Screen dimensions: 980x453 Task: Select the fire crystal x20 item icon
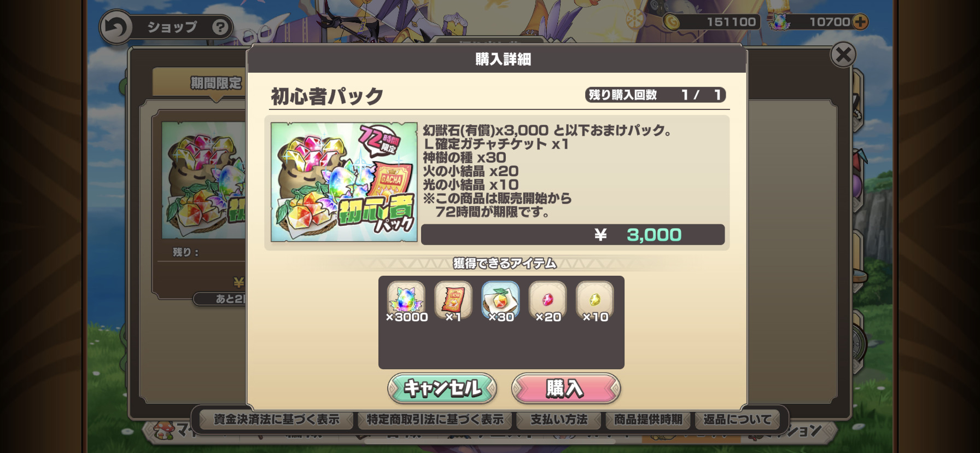pyautogui.click(x=547, y=300)
